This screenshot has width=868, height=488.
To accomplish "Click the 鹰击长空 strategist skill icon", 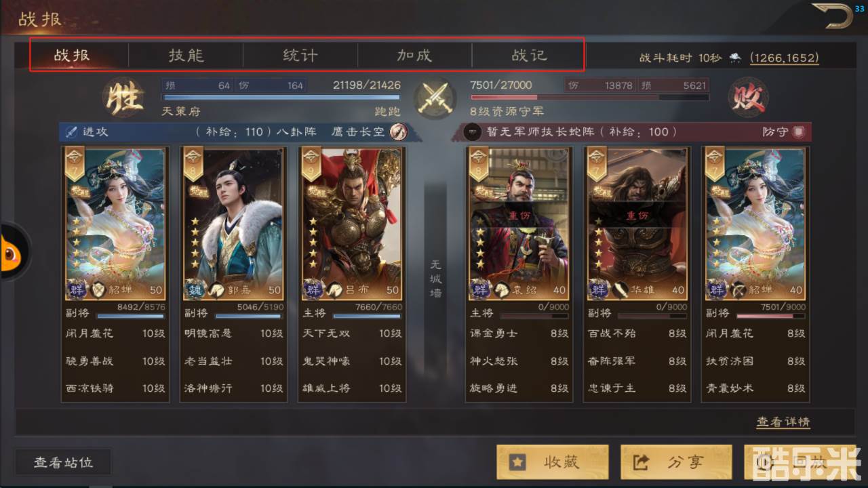I will point(398,131).
